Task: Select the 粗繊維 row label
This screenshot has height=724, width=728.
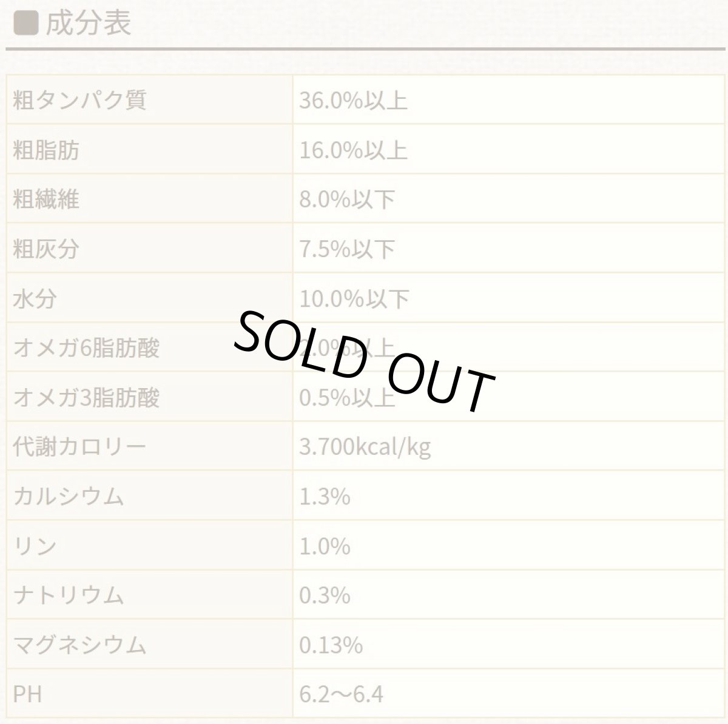Action: [x=46, y=199]
